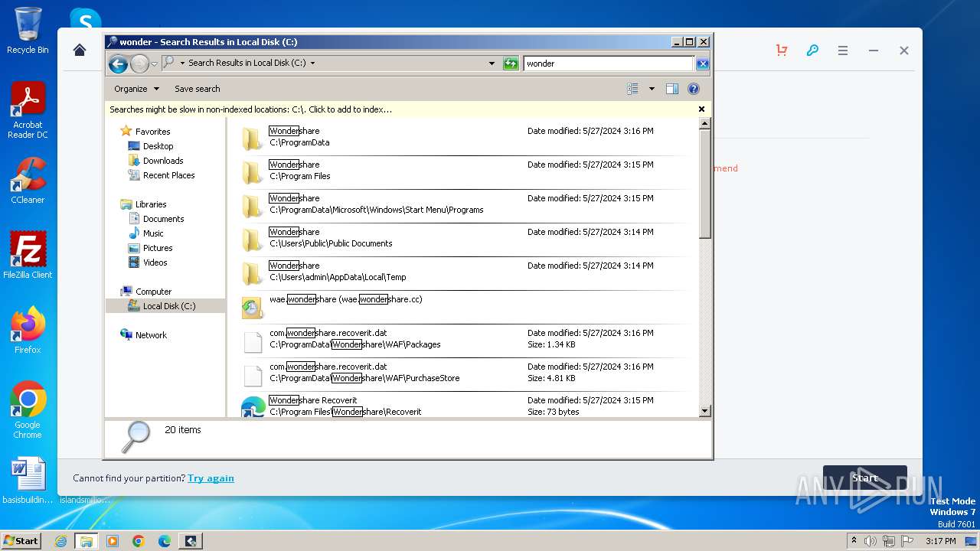
Task: Open Recycle Bin on the desktop
Action: [28, 31]
